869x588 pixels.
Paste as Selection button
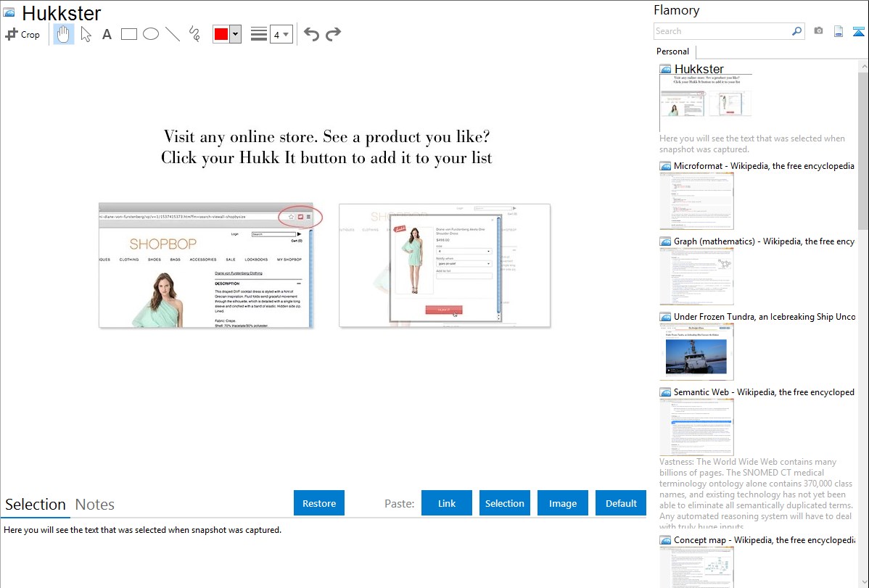[x=505, y=503]
